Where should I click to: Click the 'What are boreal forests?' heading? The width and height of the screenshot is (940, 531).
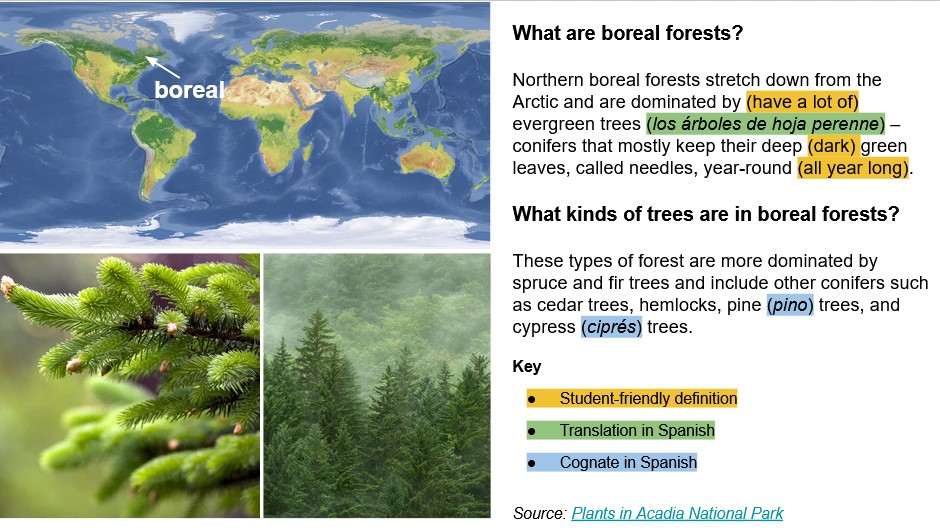pos(627,33)
